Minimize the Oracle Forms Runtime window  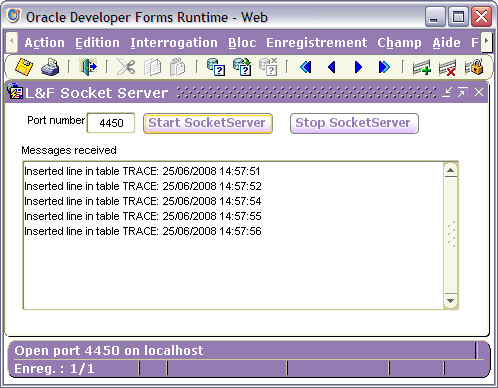pos(435,17)
